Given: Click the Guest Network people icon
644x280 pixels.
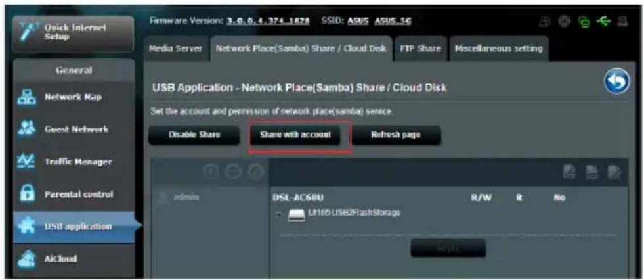Looking at the screenshot, I should (26, 129).
